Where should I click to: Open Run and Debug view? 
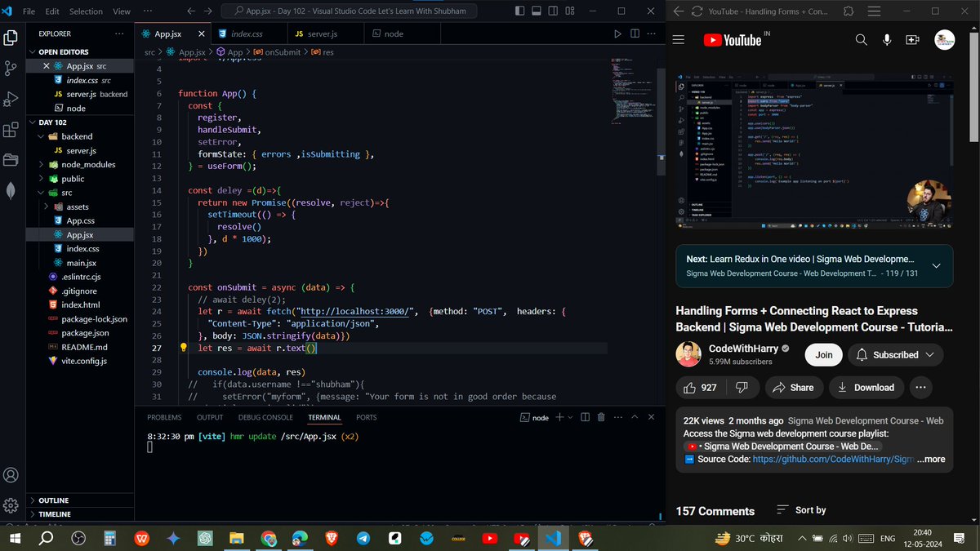11,99
